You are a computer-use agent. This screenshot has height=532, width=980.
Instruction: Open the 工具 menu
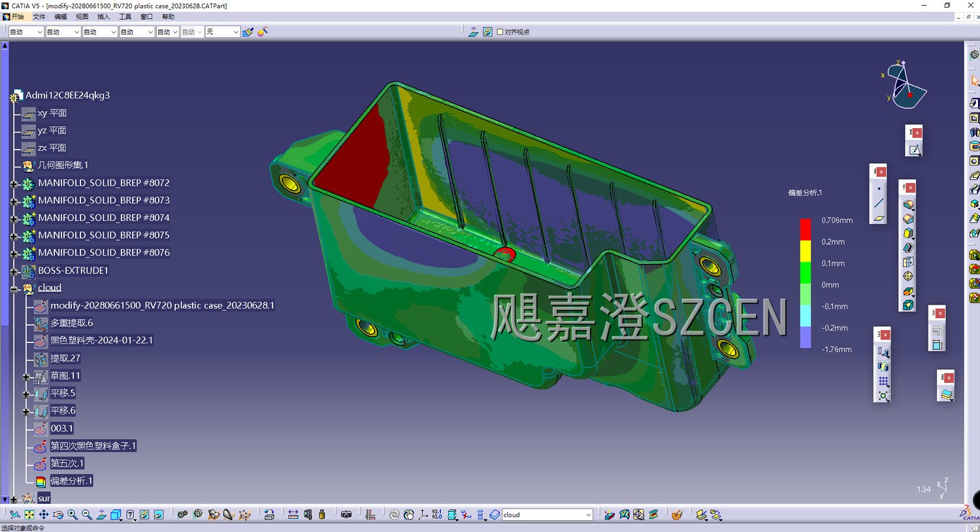tap(125, 16)
